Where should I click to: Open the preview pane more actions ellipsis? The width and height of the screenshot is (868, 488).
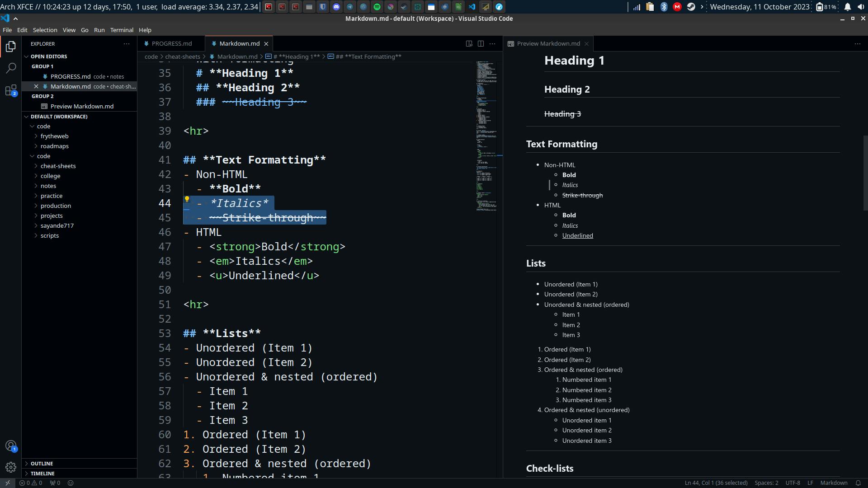858,44
